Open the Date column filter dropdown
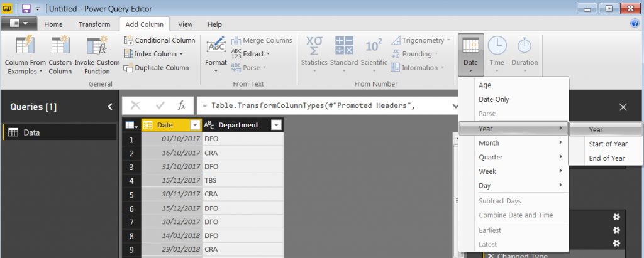Image resolution: width=644 pixels, height=258 pixels. [x=195, y=125]
